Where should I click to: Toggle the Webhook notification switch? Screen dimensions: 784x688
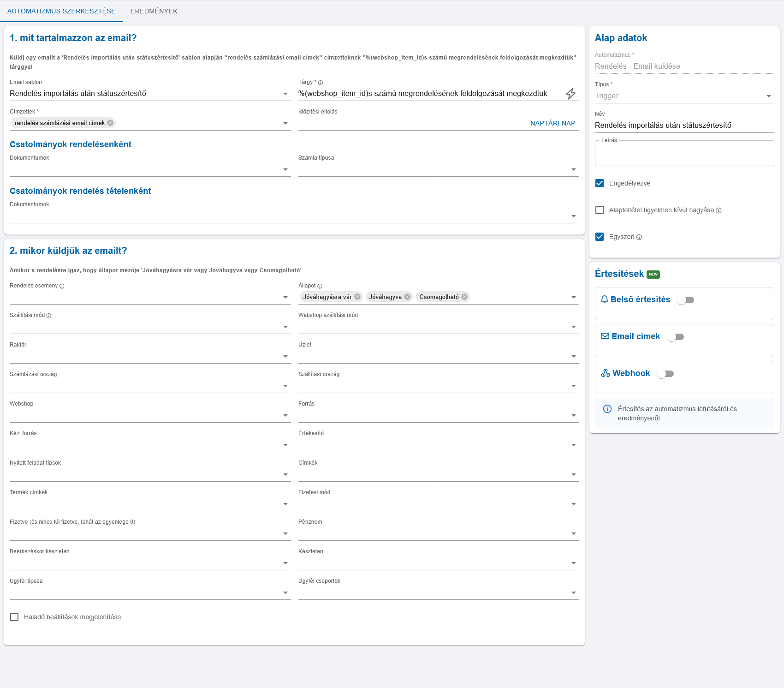tap(665, 374)
